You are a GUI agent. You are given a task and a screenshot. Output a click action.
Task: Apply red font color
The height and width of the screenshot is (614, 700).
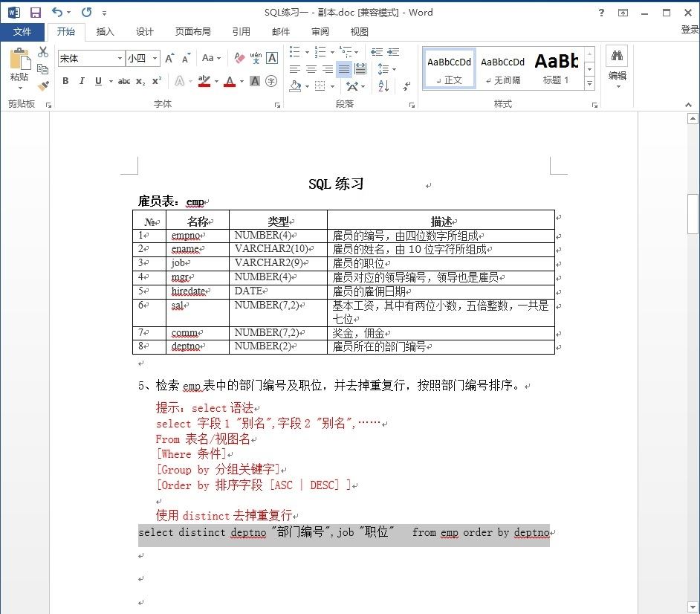[230, 81]
